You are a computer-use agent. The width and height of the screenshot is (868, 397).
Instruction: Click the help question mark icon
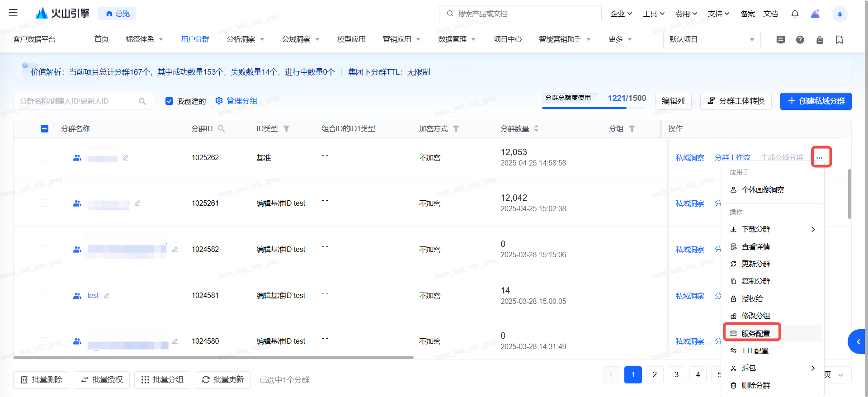800,40
